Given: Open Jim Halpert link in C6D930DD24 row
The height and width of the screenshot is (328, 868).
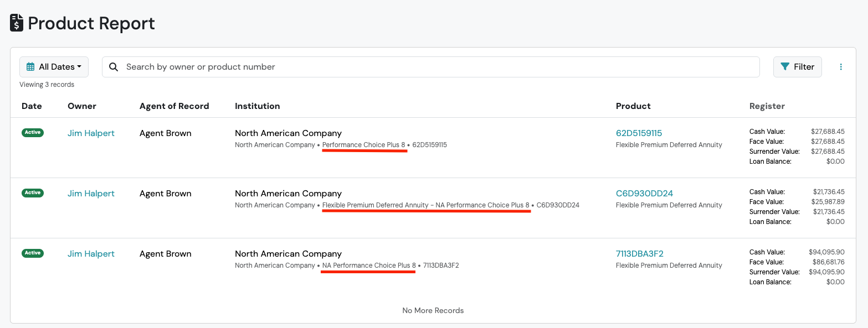Looking at the screenshot, I should point(91,194).
